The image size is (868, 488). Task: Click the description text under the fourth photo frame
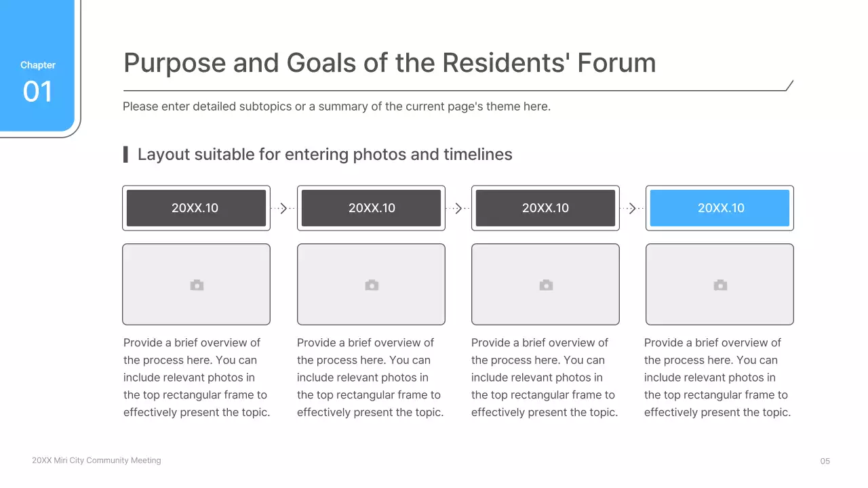(717, 378)
